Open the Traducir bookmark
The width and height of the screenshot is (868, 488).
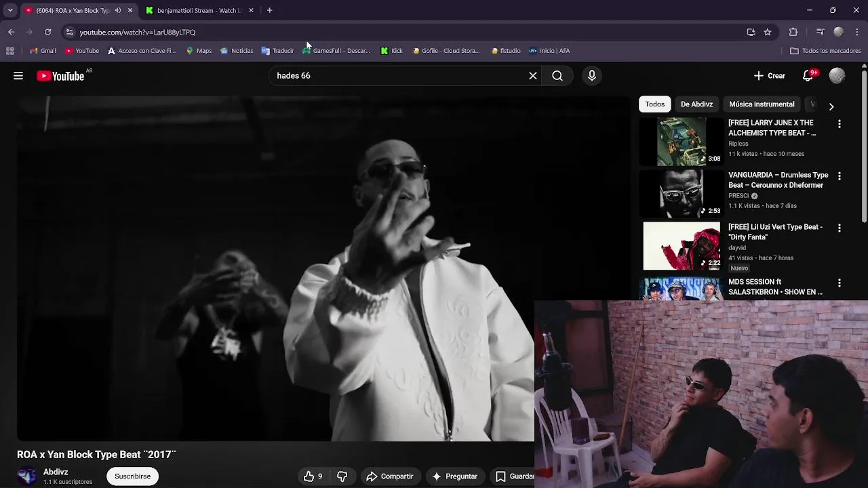tap(277, 51)
